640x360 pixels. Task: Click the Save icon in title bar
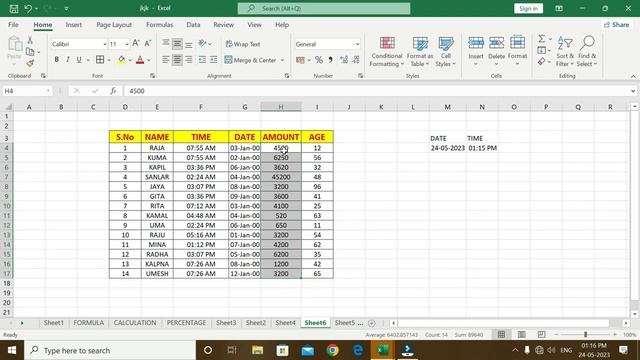[x=13, y=8]
